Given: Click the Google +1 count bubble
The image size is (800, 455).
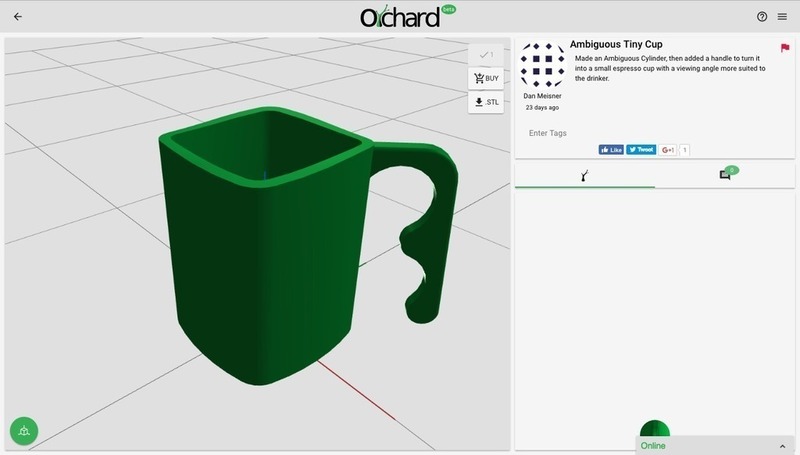Looking at the screenshot, I should (685, 150).
